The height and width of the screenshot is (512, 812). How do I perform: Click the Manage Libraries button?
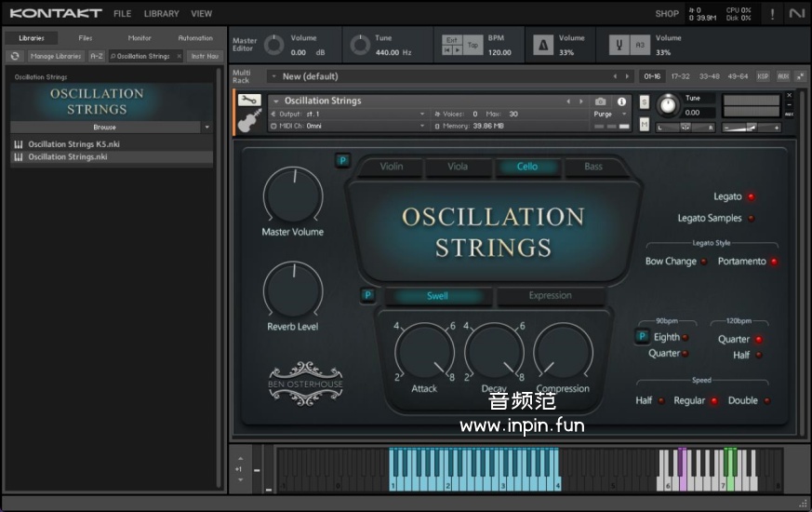coord(56,56)
